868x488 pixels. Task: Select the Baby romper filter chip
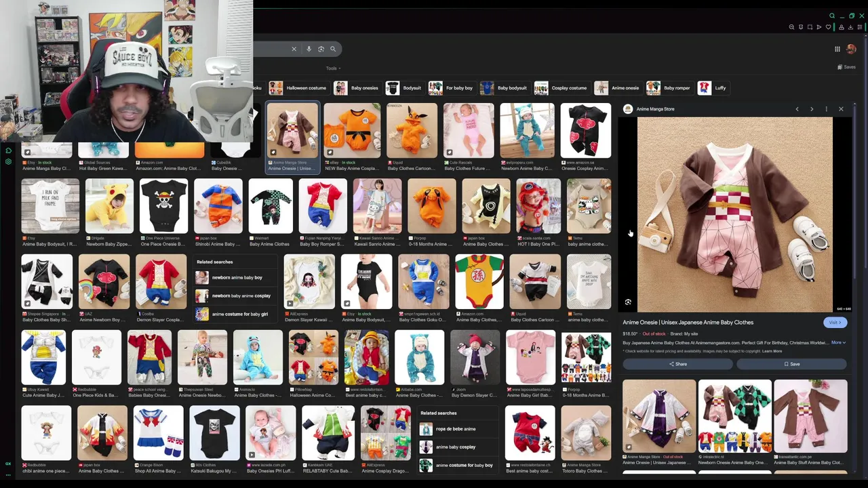click(x=669, y=88)
